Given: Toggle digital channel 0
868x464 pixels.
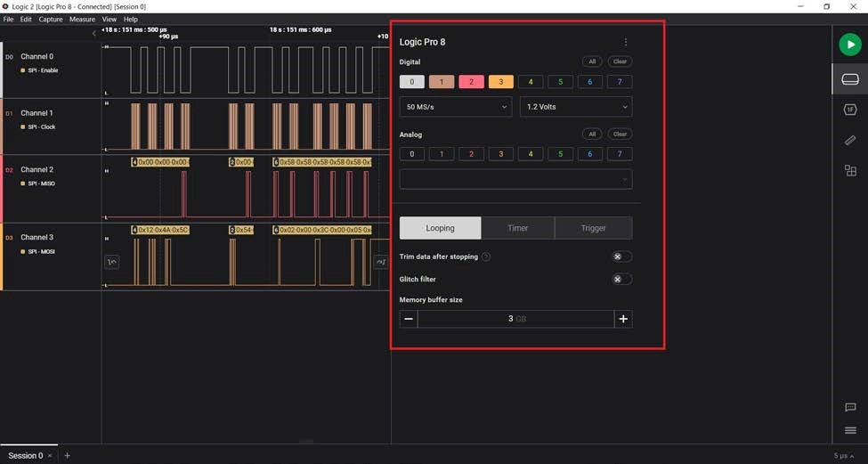Looking at the screenshot, I should coord(412,82).
